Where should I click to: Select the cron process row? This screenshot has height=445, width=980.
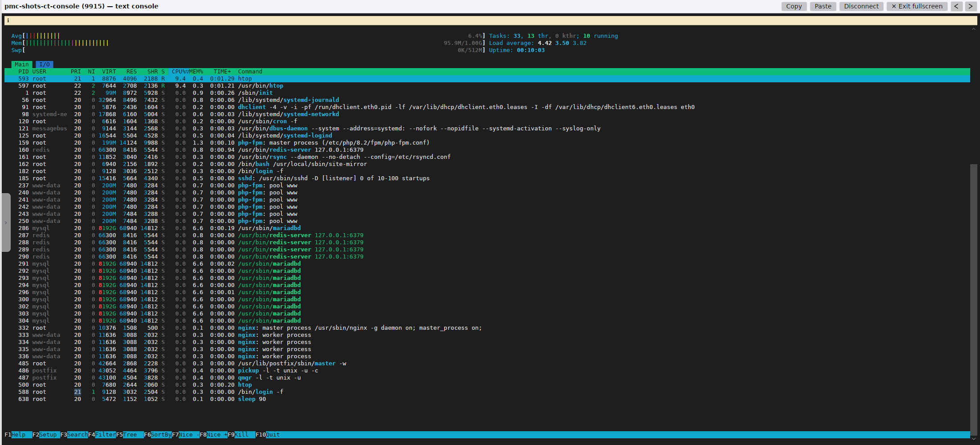(x=487, y=121)
